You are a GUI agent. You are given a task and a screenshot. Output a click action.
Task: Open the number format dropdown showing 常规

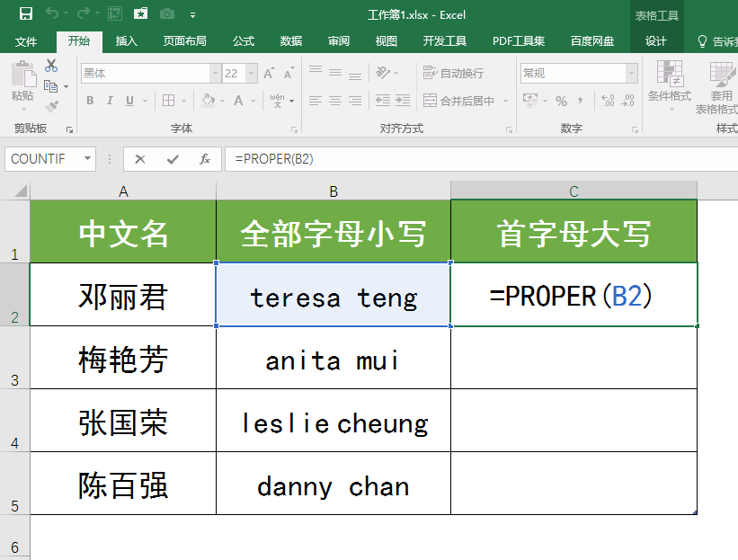pos(631,74)
